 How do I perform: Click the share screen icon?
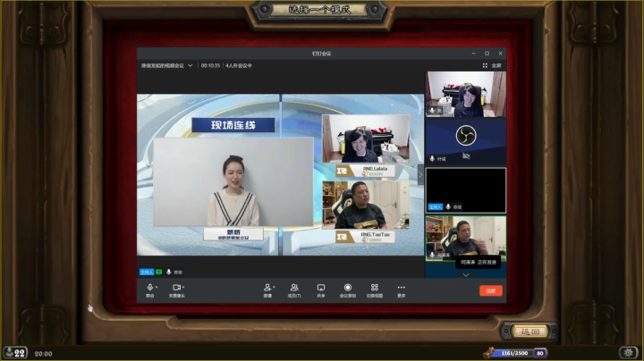click(x=321, y=290)
